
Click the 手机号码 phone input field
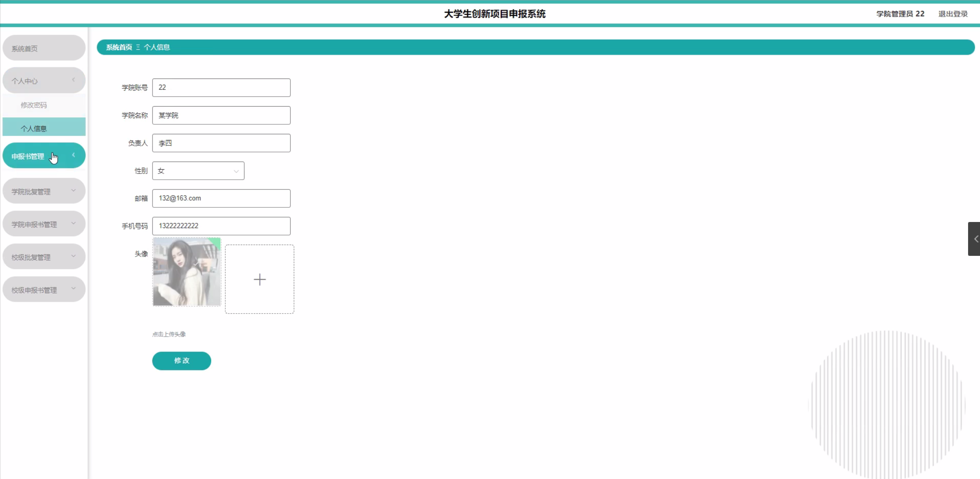tap(221, 226)
